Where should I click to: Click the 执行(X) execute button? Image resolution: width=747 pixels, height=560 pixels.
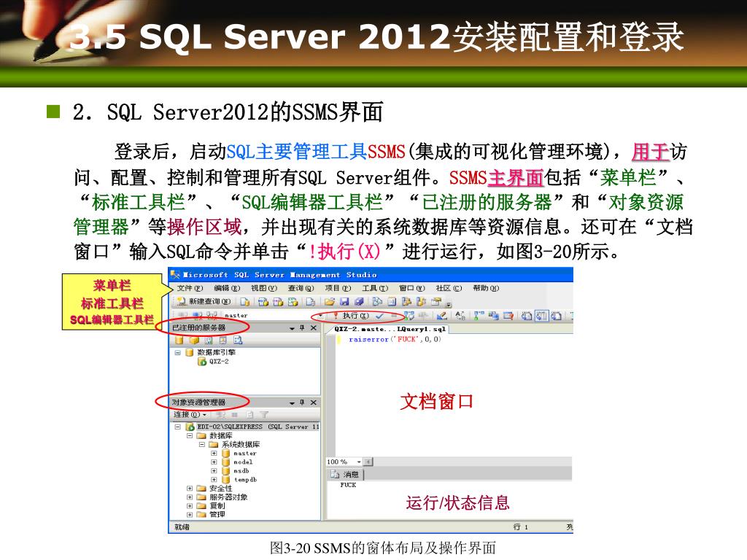351,315
